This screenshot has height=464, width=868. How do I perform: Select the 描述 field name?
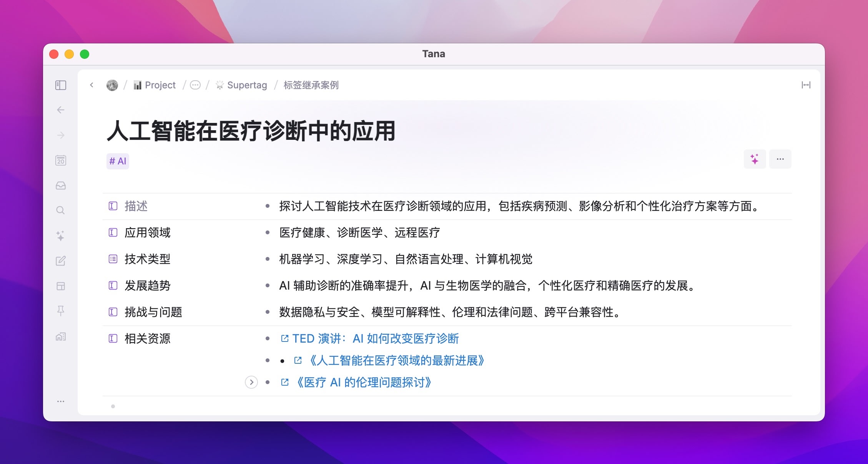(x=136, y=206)
